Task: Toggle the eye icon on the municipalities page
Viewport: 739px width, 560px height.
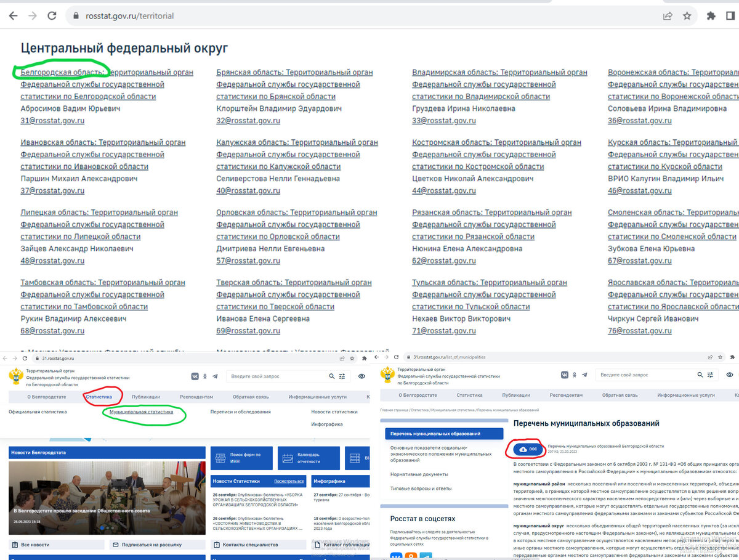Action: (730, 375)
